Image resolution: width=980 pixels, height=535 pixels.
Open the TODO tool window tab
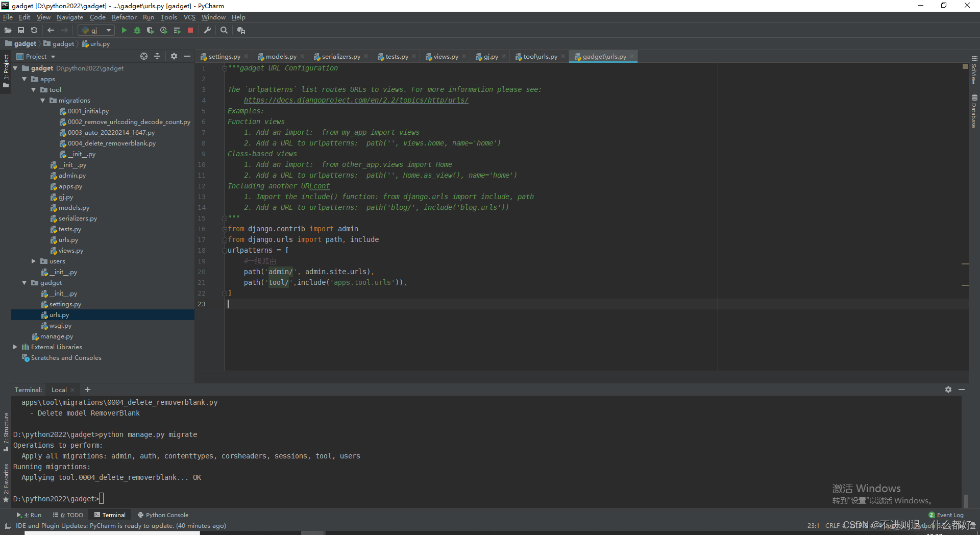[x=68, y=515]
